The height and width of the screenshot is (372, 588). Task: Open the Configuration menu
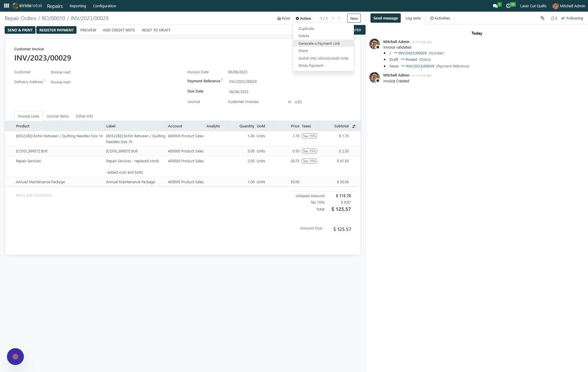104,6
